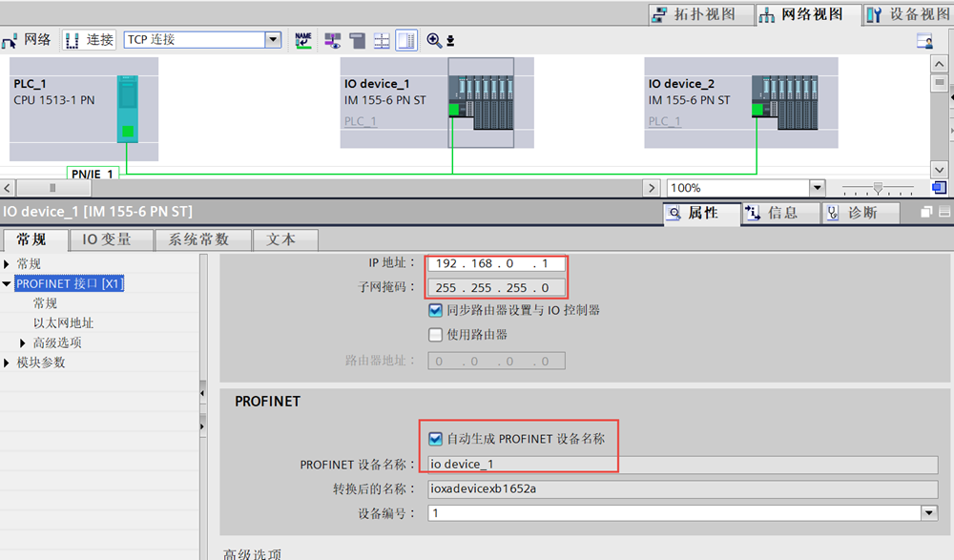Toggle 同步路由器设置与 IO 控制器 checkbox

coord(436,310)
